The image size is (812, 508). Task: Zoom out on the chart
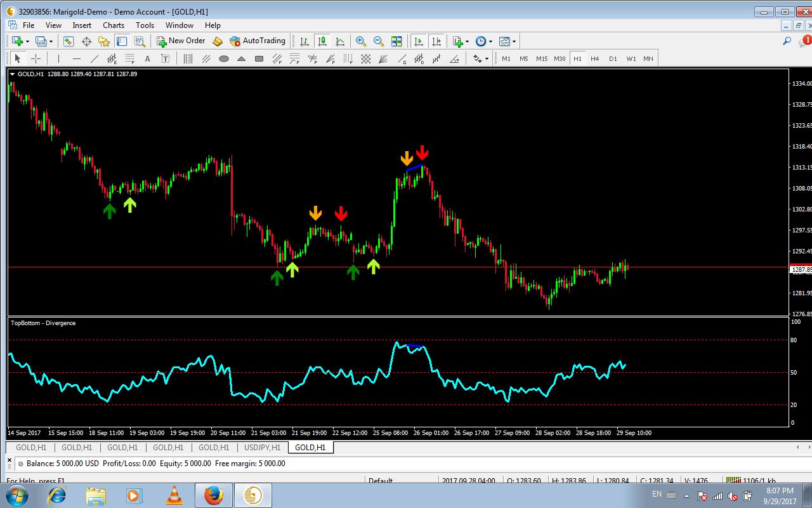click(x=379, y=41)
